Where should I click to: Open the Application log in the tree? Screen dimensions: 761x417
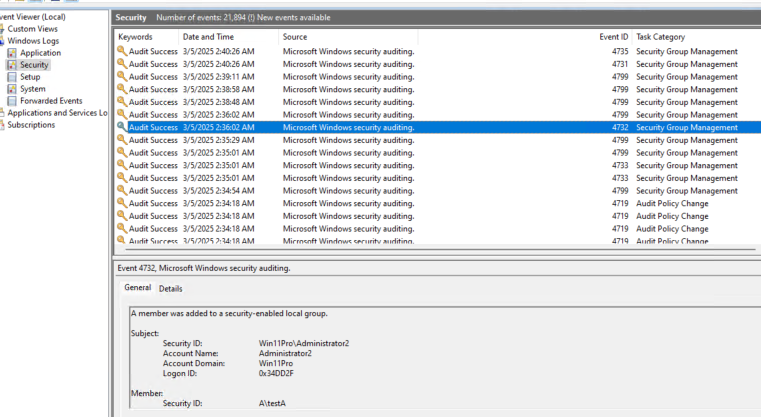click(x=40, y=53)
